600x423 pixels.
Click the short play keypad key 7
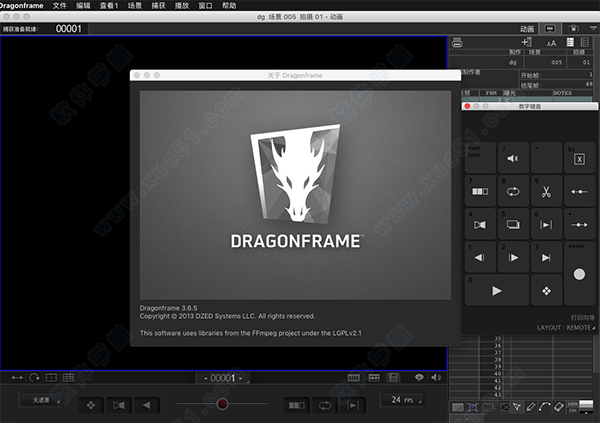pyautogui.click(x=480, y=191)
